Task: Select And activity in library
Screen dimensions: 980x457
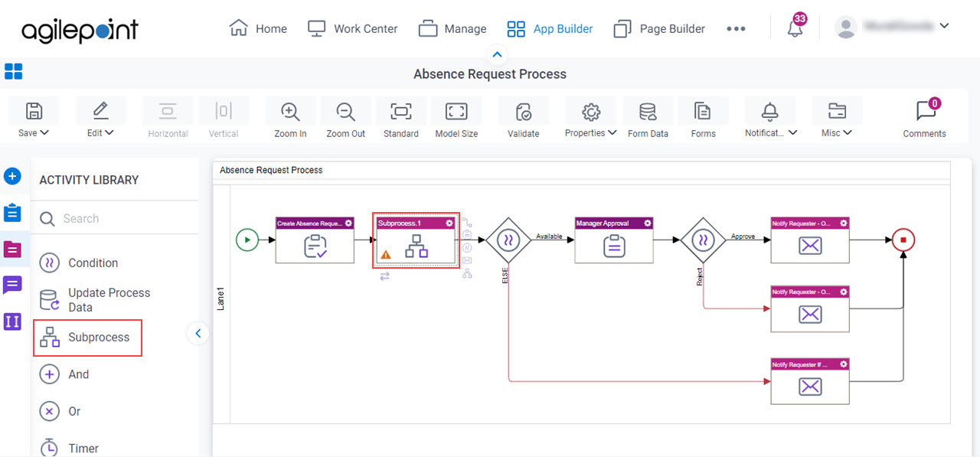Action: point(64,374)
